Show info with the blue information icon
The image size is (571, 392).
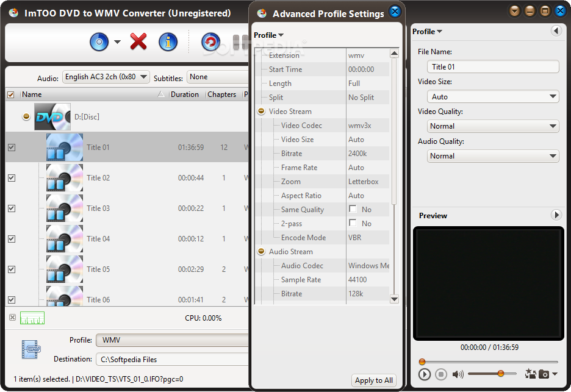(168, 42)
